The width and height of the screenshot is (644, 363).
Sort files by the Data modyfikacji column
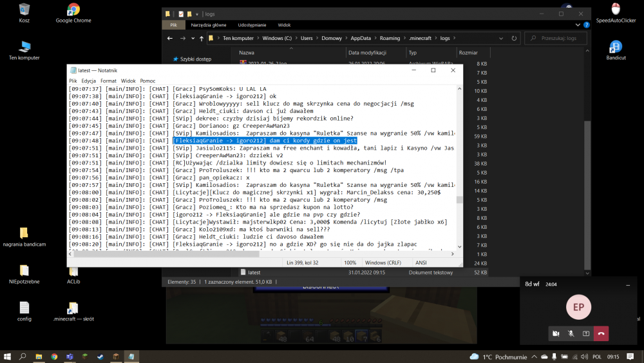point(367,53)
